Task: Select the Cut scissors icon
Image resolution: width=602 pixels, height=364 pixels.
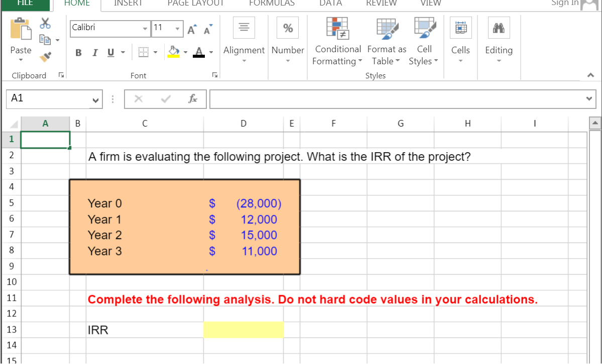Action: pyautogui.click(x=45, y=23)
